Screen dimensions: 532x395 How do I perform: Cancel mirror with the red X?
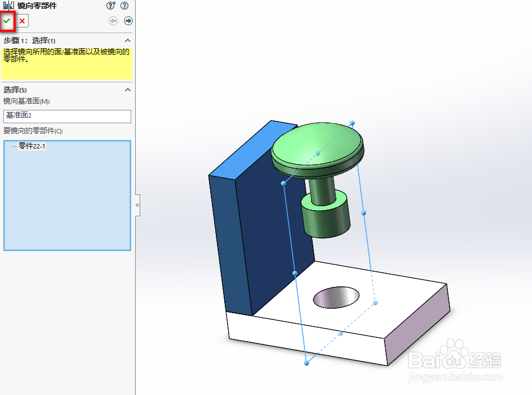click(x=22, y=21)
